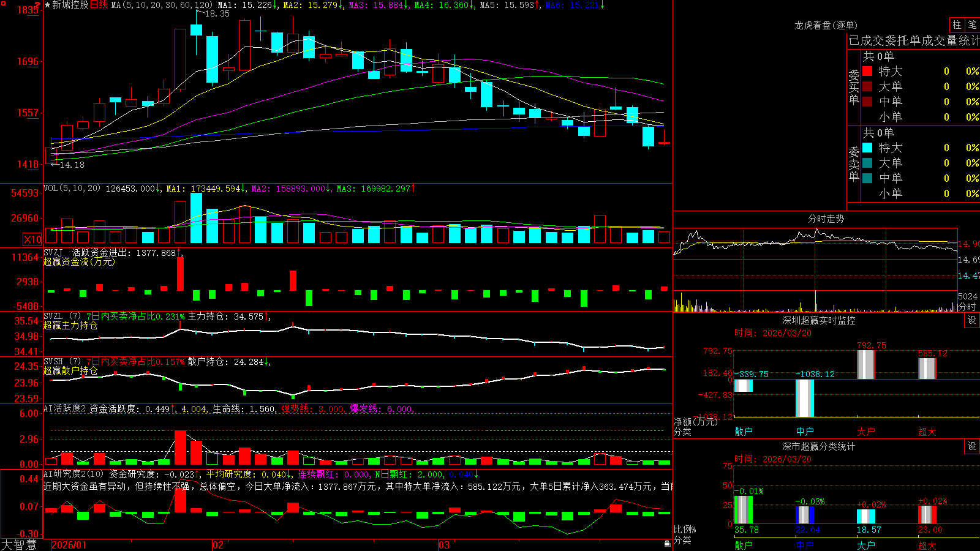Click the 分时走势 panel title
This screenshot has height=551, width=980.
coord(826,219)
